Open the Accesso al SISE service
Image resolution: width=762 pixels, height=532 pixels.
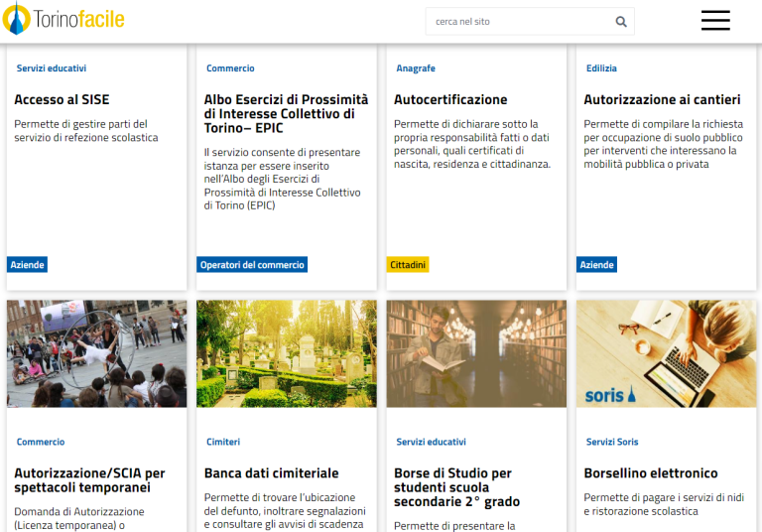(62, 100)
